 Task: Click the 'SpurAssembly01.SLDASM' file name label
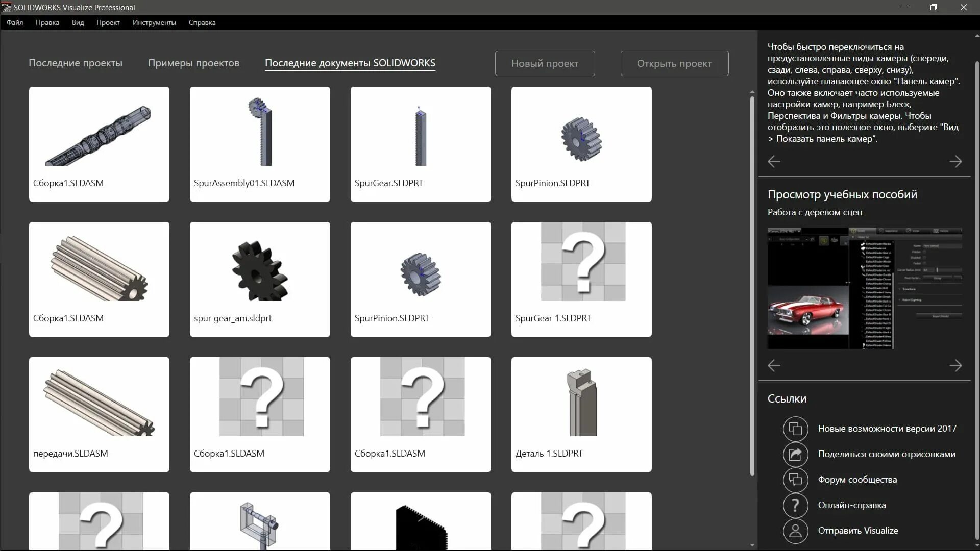pyautogui.click(x=244, y=183)
